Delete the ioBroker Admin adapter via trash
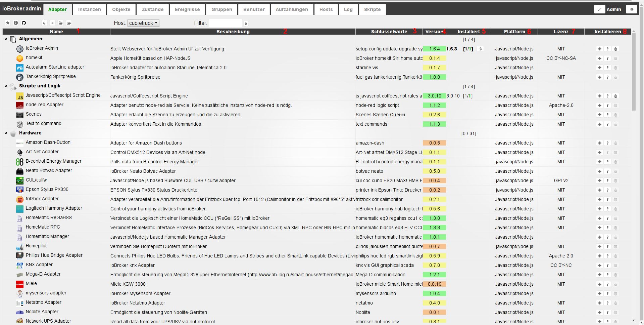This screenshot has height=325, width=644. coord(615,49)
